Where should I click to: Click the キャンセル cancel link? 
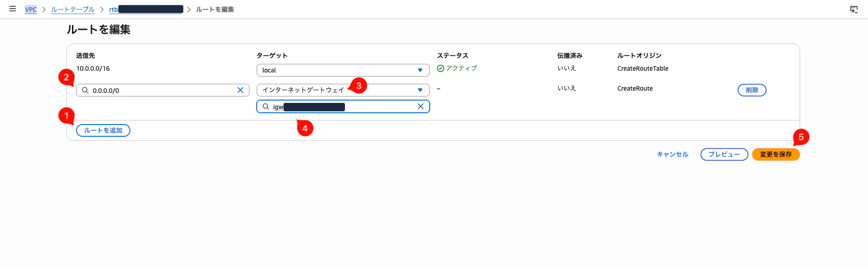(x=672, y=154)
